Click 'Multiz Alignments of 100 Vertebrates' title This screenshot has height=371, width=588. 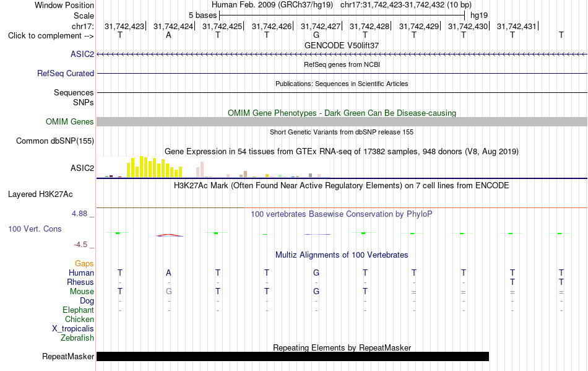click(x=342, y=255)
